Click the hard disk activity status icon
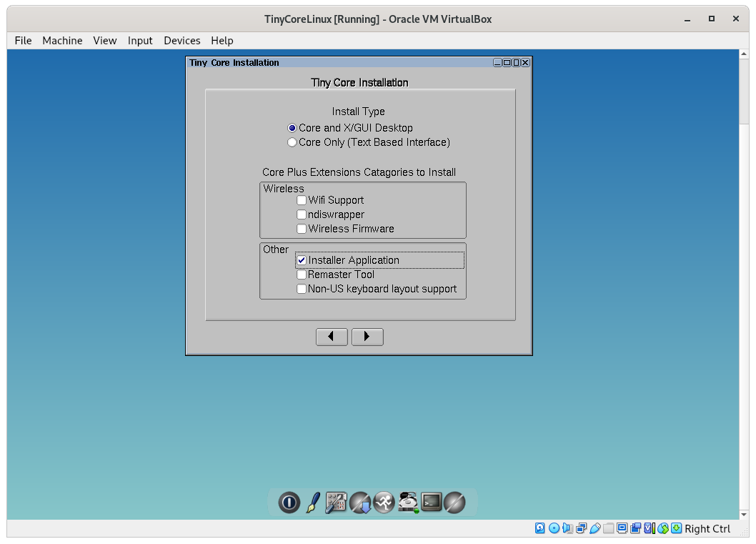Screen dimensions: 756x544 coord(540,528)
